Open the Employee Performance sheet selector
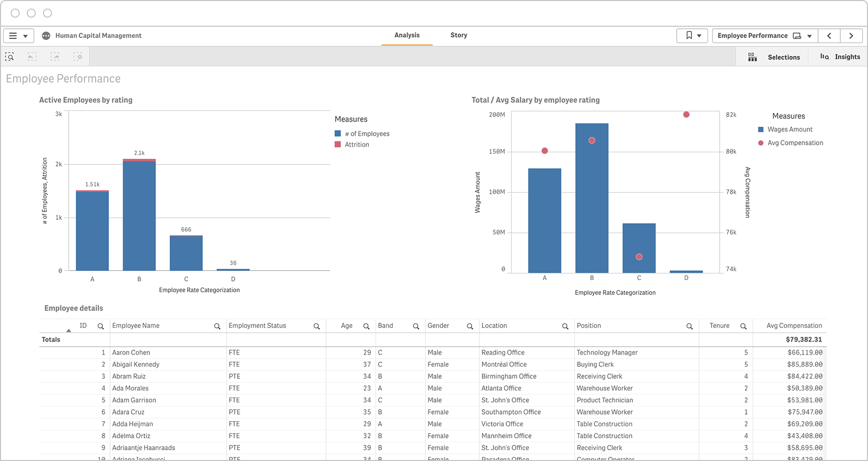The width and height of the screenshot is (868, 461). pyautogui.click(x=765, y=36)
